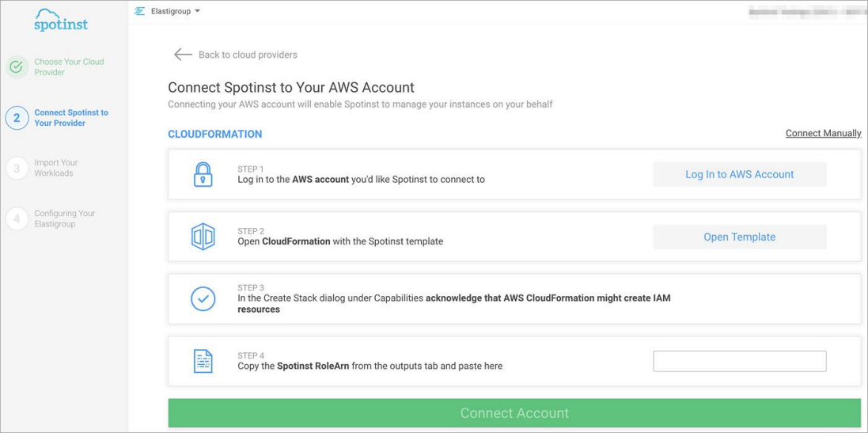
Task: Click the Connect Manually link
Action: [823, 134]
